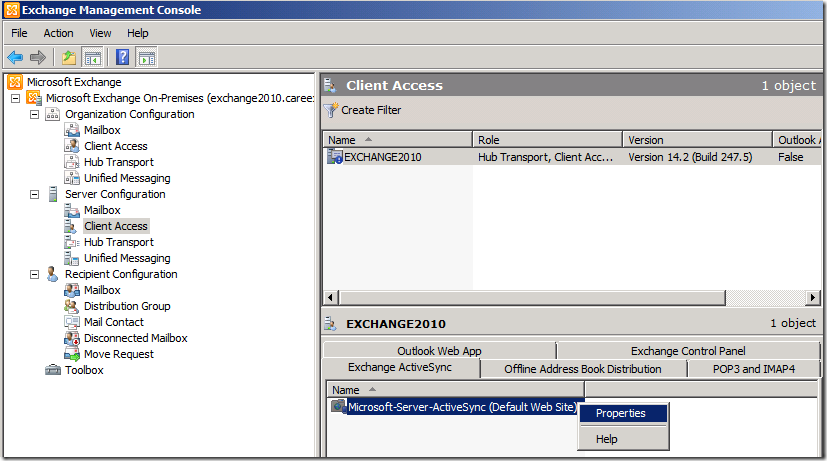This screenshot has height=461, width=827.
Task: Switch to the Outlook Web App tab
Action: 439,351
